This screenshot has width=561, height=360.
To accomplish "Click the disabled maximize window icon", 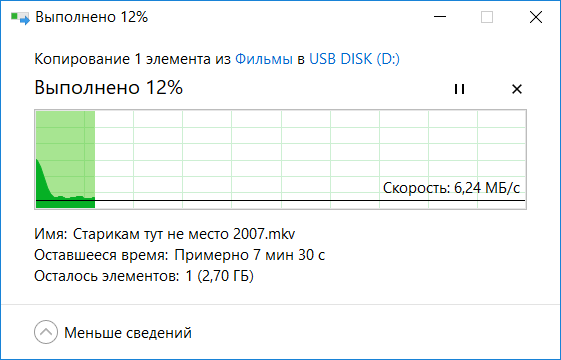I will [x=487, y=17].
